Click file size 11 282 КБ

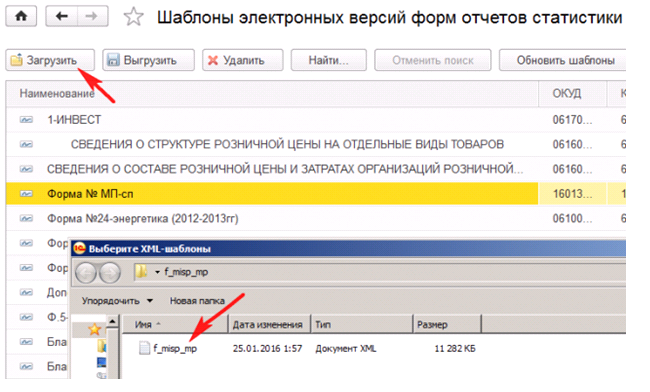click(x=455, y=348)
